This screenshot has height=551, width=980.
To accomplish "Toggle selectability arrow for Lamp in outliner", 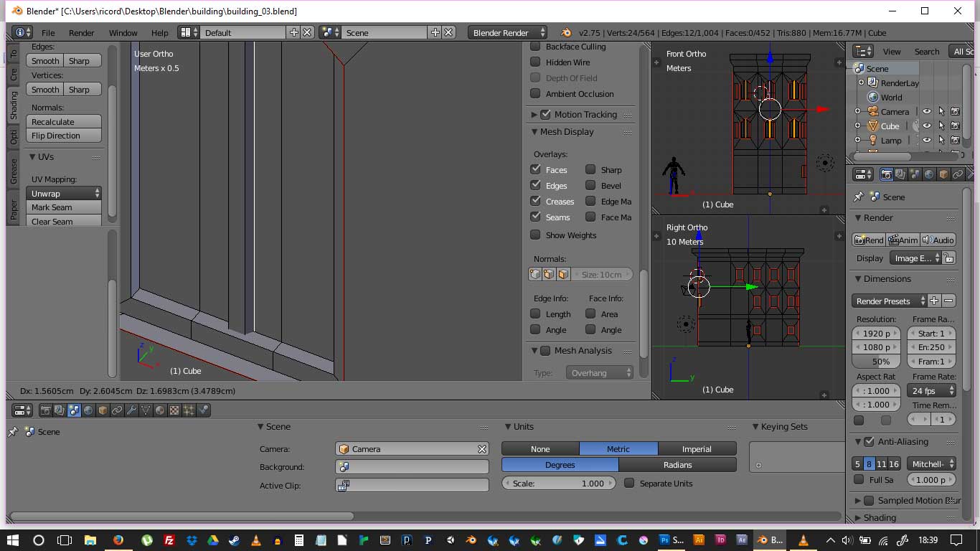I will click(x=941, y=141).
